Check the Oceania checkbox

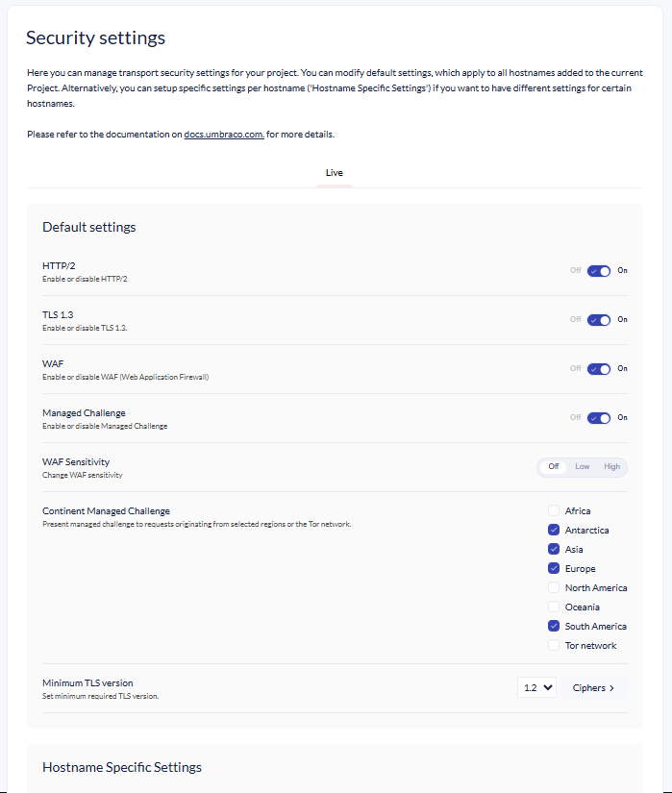(554, 607)
